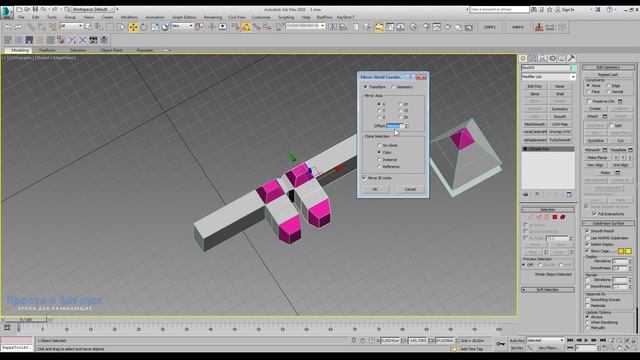Open the Customize menu

point(261,18)
